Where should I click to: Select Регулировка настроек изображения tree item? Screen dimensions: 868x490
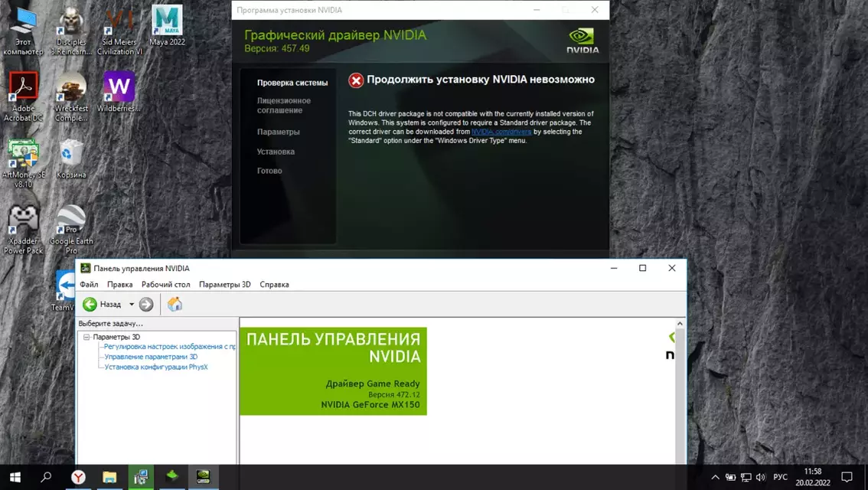[169, 347]
